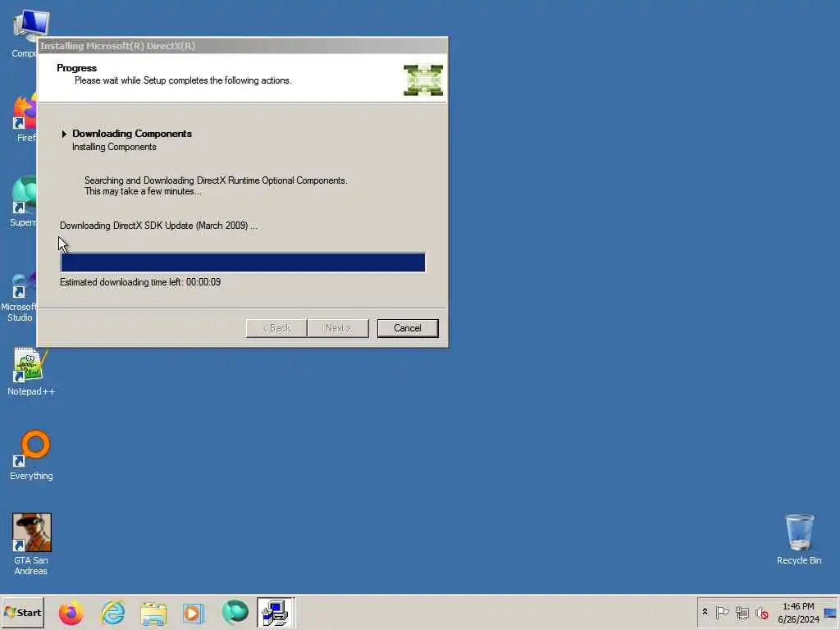The image size is (840, 630).
Task: Click the muted volume tray icon
Action: 762,612
